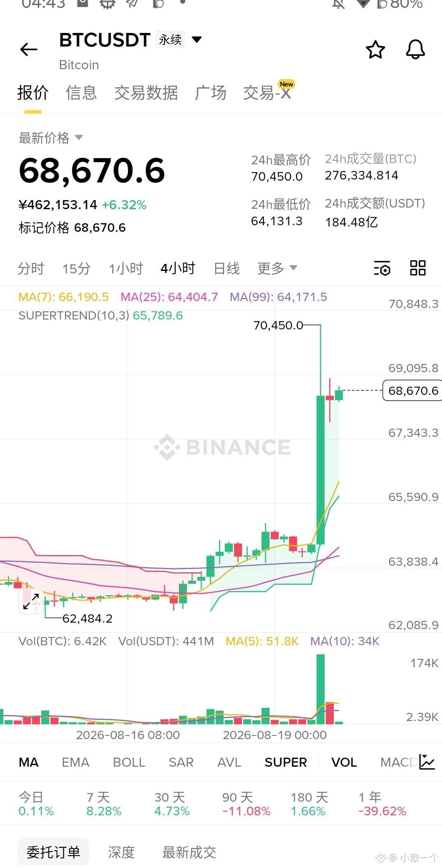Open price alert bell icon
Image resolution: width=442 pixels, height=868 pixels.
tap(415, 49)
